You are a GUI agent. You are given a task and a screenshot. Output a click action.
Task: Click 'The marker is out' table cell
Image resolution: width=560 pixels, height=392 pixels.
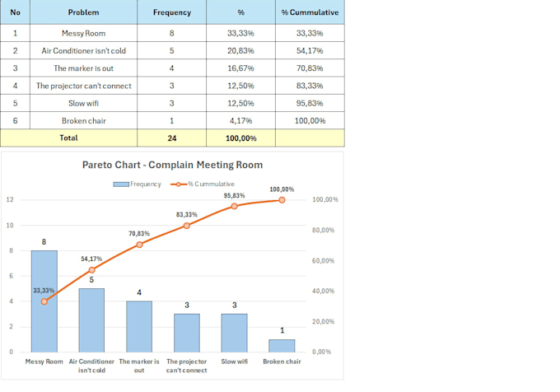coord(83,68)
